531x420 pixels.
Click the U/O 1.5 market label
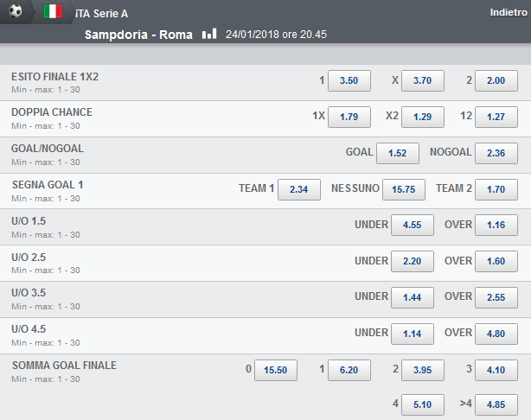point(29,221)
